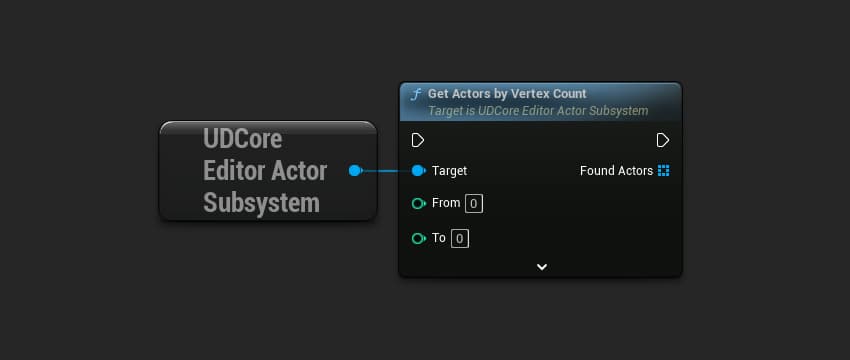Expand the node's advanced pins chevron
The width and height of the screenshot is (850, 360).
[x=542, y=267]
